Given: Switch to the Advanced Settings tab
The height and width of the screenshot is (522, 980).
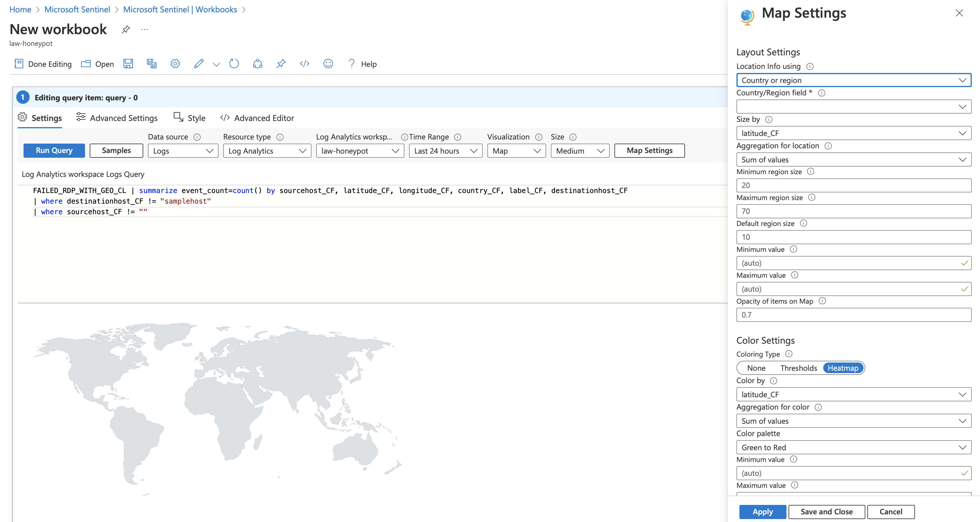Looking at the screenshot, I should (117, 118).
